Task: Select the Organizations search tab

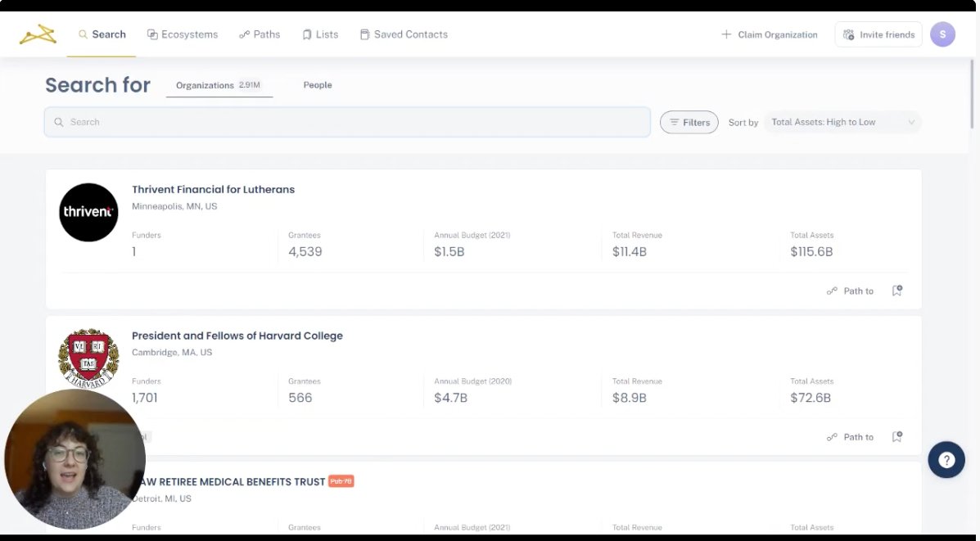Action: [x=219, y=85]
